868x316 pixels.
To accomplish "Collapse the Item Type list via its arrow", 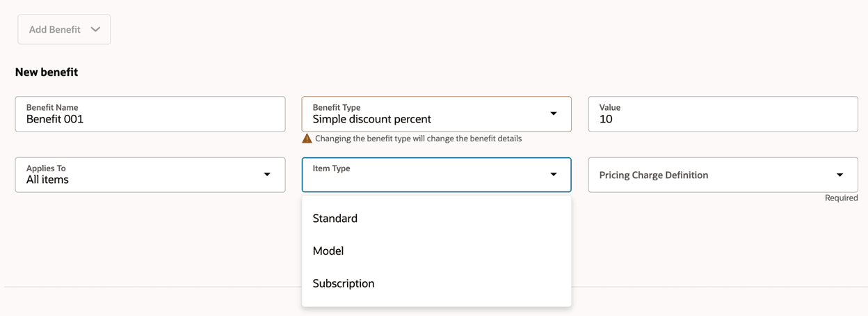I will (554, 175).
